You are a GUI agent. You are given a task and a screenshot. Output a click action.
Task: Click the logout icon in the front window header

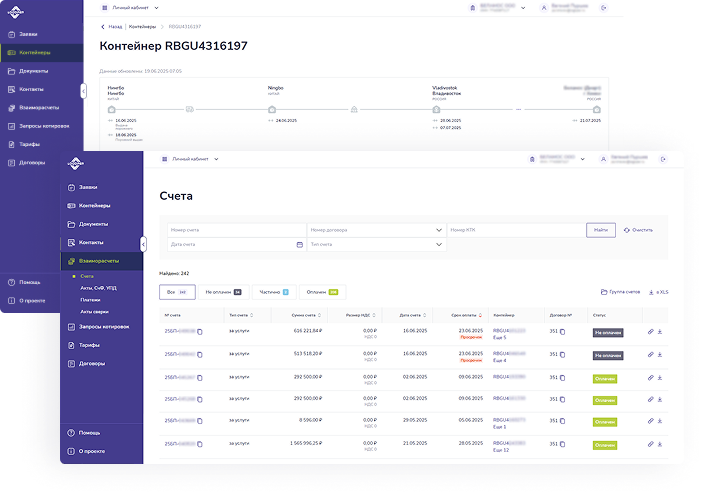pos(663,160)
